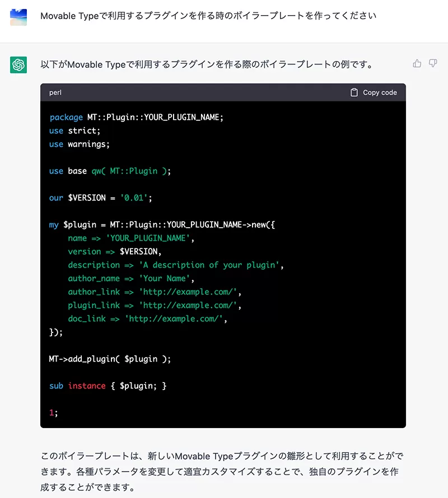Click the closing '});' line
The width and height of the screenshot is (448, 498).
coord(56,332)
